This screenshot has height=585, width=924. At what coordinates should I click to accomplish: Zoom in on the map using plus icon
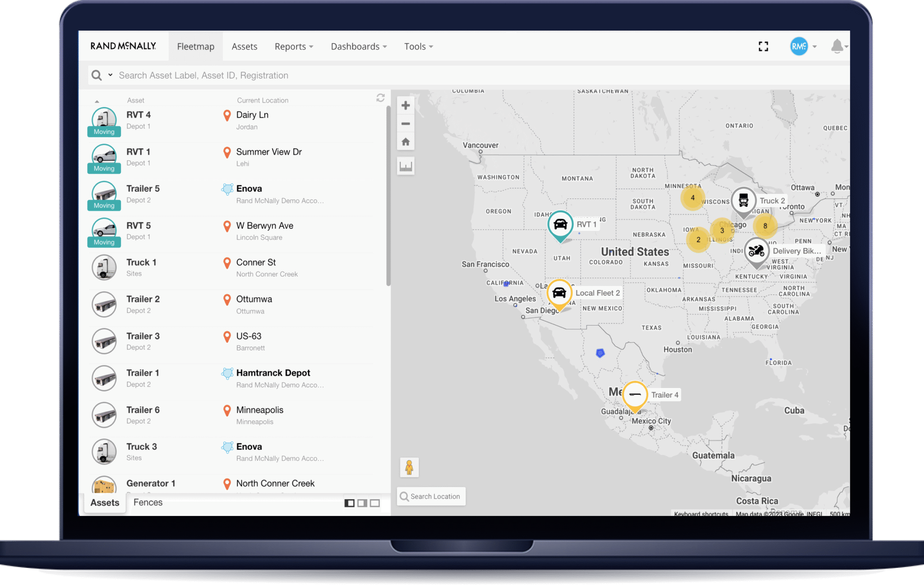point(405,105)
